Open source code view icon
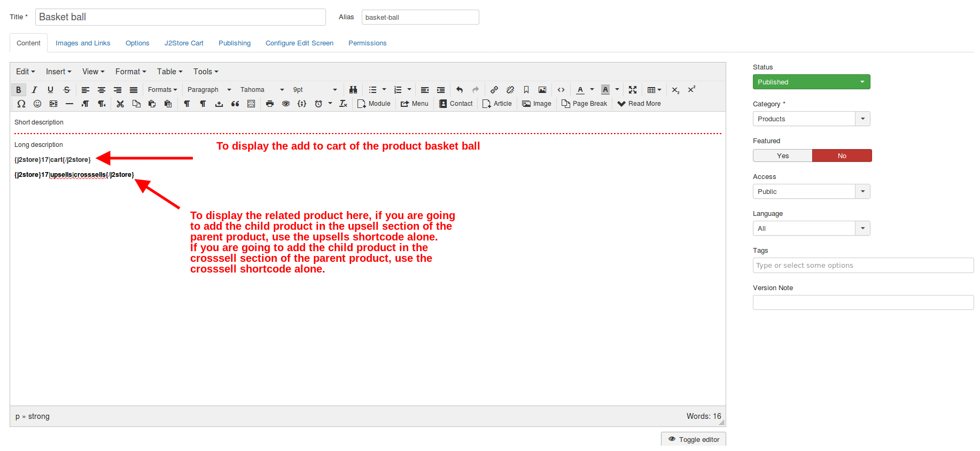The width and height of the screenshot is (980, 451). click(x=561, y=90)
